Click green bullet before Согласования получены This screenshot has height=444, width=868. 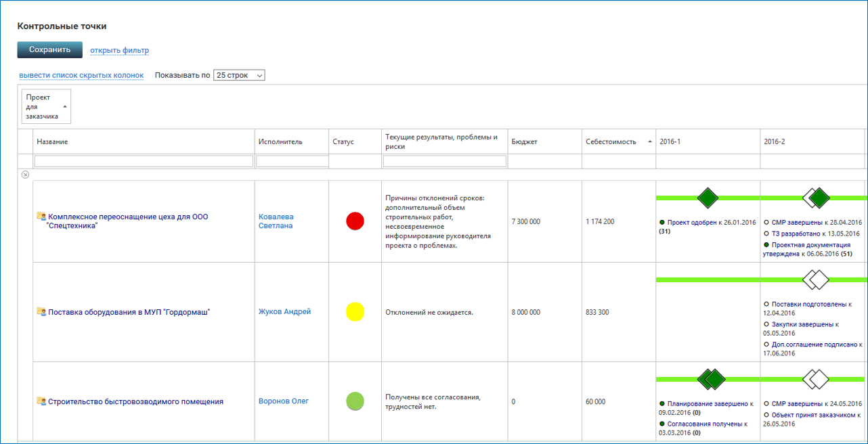[662, 424]
